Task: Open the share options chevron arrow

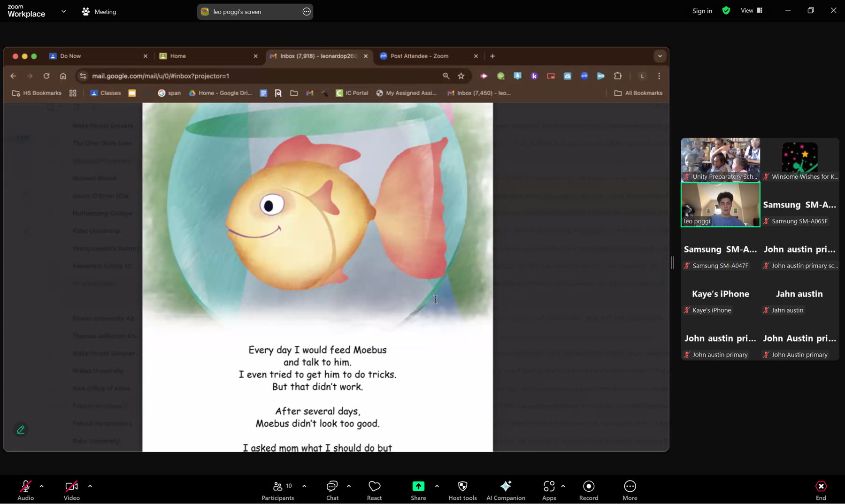Action: pyautogui.click(x=437, y=486)
